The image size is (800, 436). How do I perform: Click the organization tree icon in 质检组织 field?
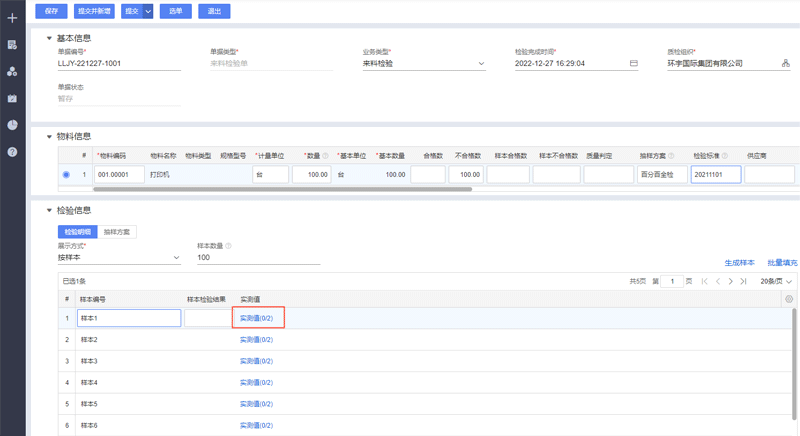coord(786,63)
